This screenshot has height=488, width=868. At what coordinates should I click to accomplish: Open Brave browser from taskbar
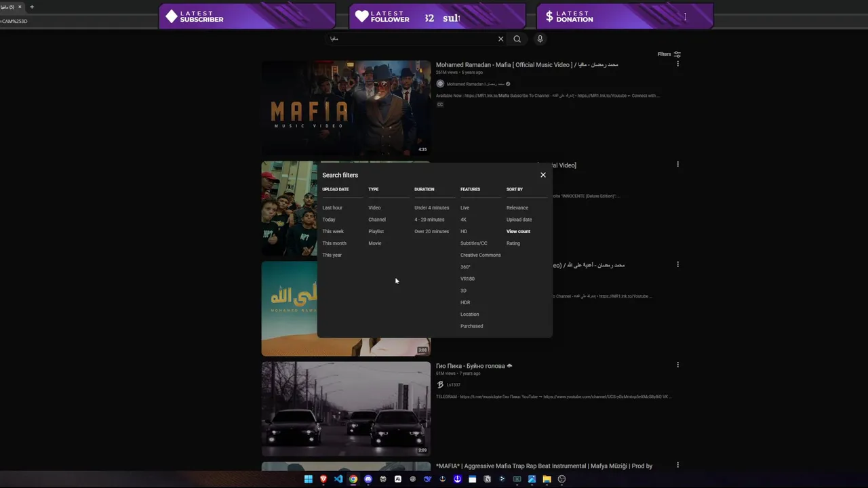click(x=323, y=479)
